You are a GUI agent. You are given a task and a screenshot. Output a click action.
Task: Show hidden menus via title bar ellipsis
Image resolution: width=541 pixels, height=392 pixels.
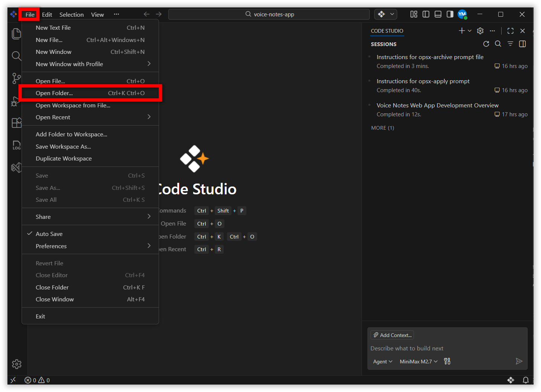116,14
